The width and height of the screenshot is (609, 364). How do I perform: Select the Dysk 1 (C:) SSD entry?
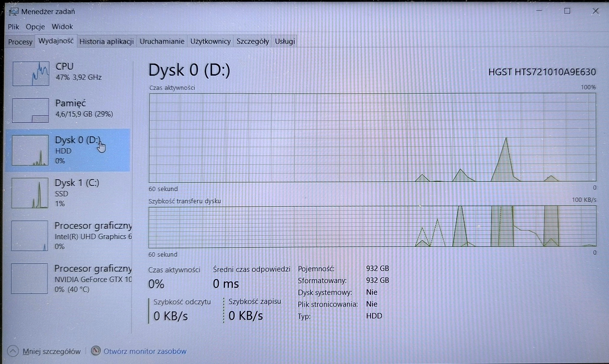coord(68,193)
